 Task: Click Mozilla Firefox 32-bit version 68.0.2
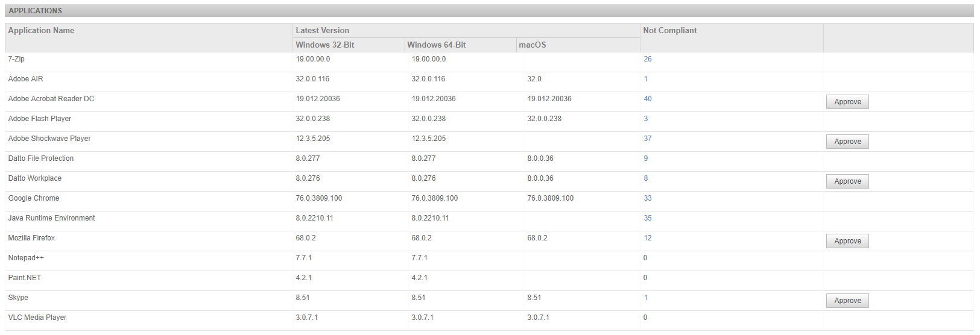point(306,238)
